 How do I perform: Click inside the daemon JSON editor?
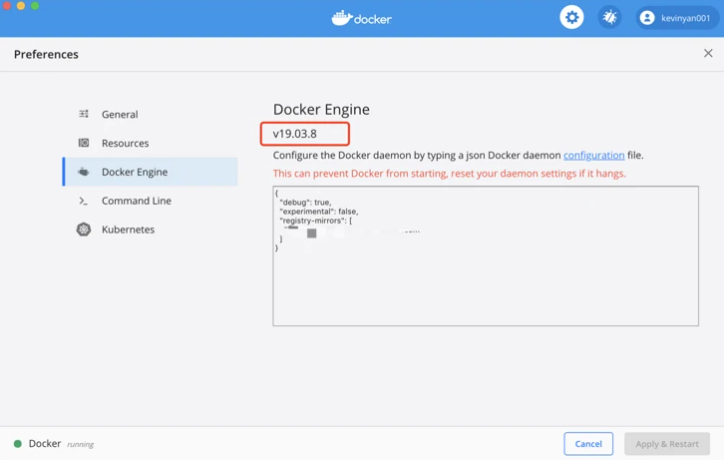tap(485, 256)
